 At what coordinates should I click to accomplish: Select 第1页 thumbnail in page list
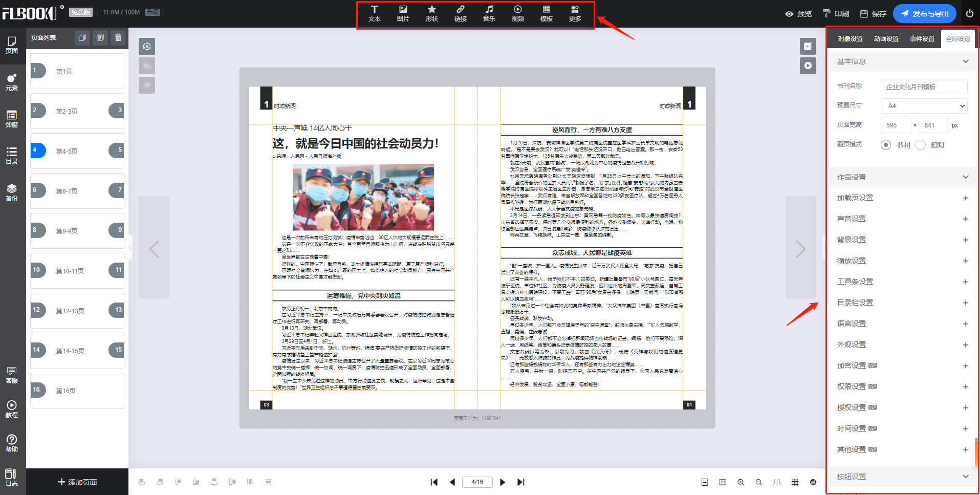77,71
